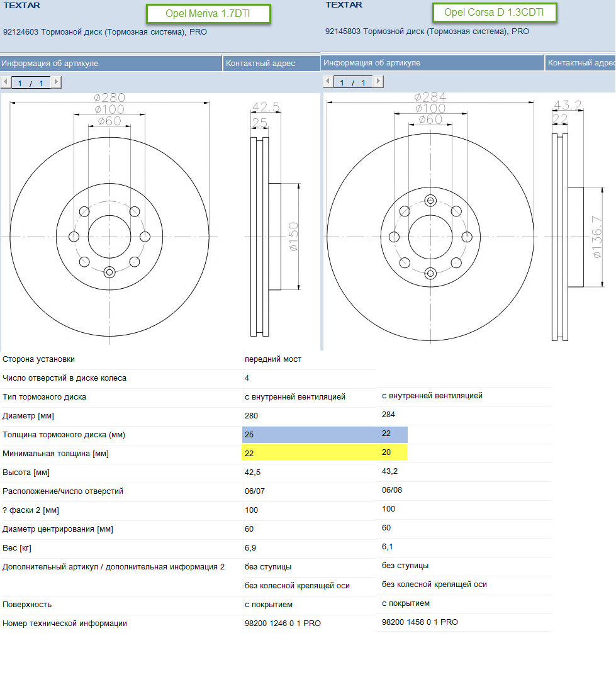Click value 'передний мост'
Image resolution: width=616 pixels, height=677 pixels.
(273, 359)
